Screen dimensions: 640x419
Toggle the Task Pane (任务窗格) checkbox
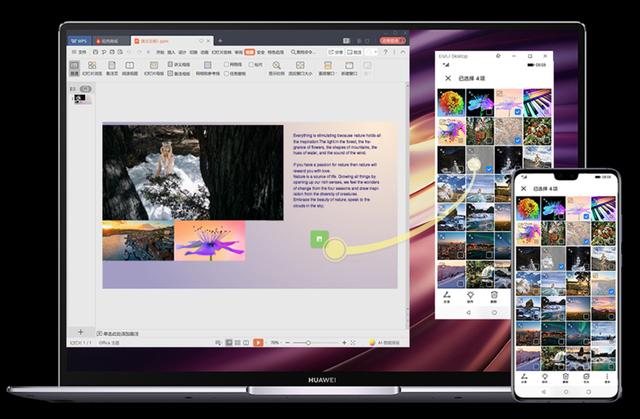pos(228,73)
